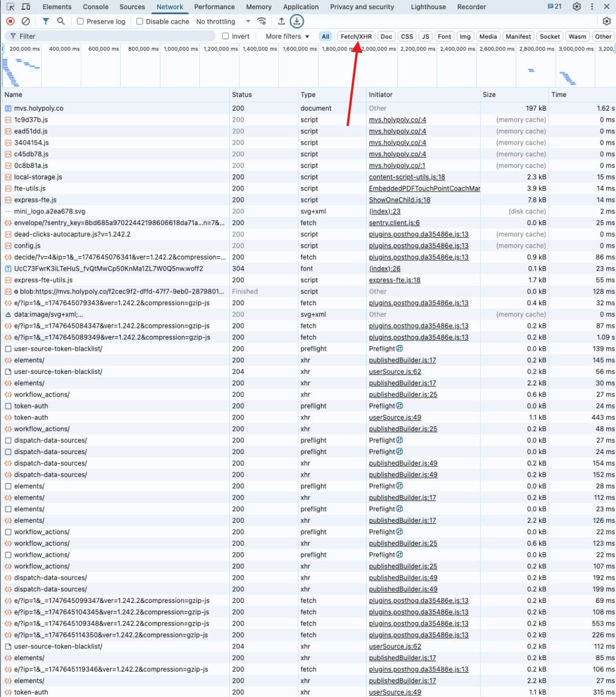Sort by the Initiator column header

click(423, 95)
